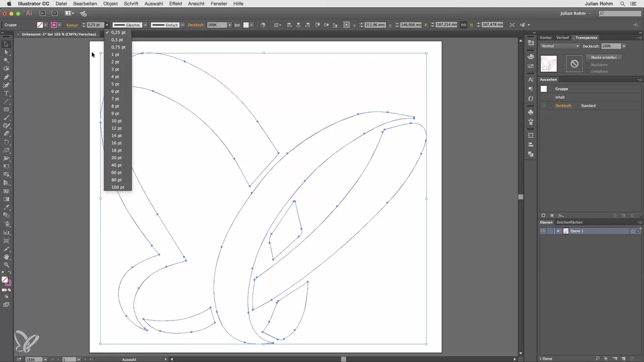Image resolution: width=644 pixels, height=362 pixels.
Task: Click target circle of Ebene 1
Action: pos(633,231)
